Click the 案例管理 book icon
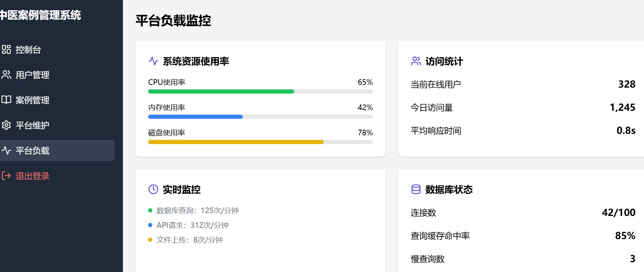This screenshot has width=644, height=272. [x=6, y=100]
